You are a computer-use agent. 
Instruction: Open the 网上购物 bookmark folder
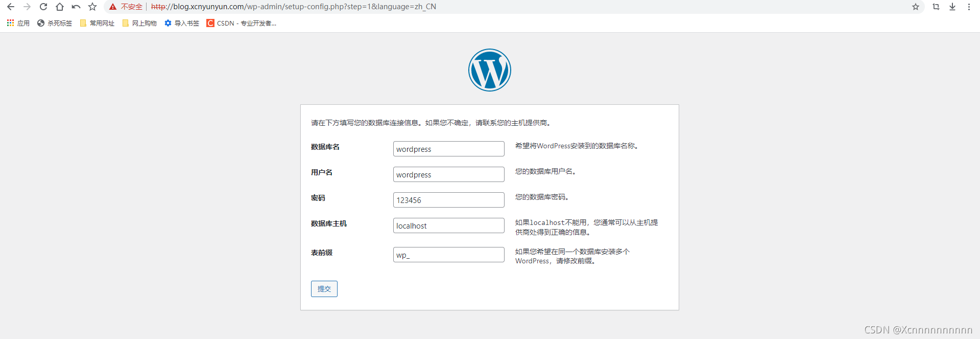(x=139, y=23)
